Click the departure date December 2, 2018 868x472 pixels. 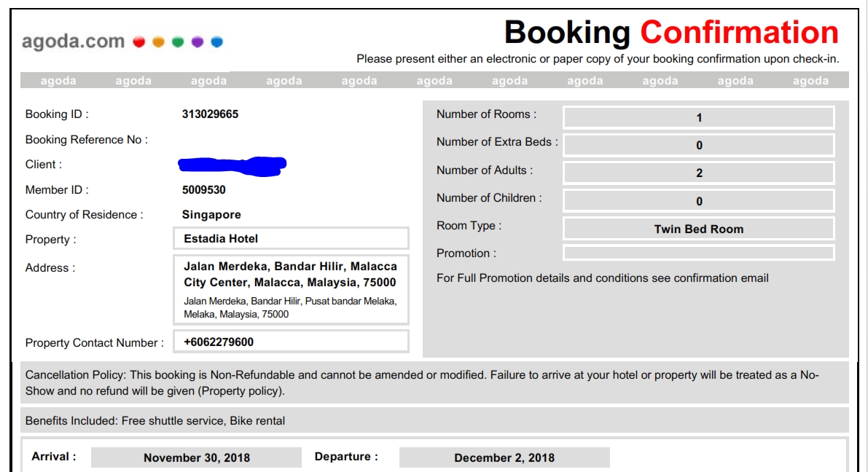pyautogui.click(x=504, y=457)
